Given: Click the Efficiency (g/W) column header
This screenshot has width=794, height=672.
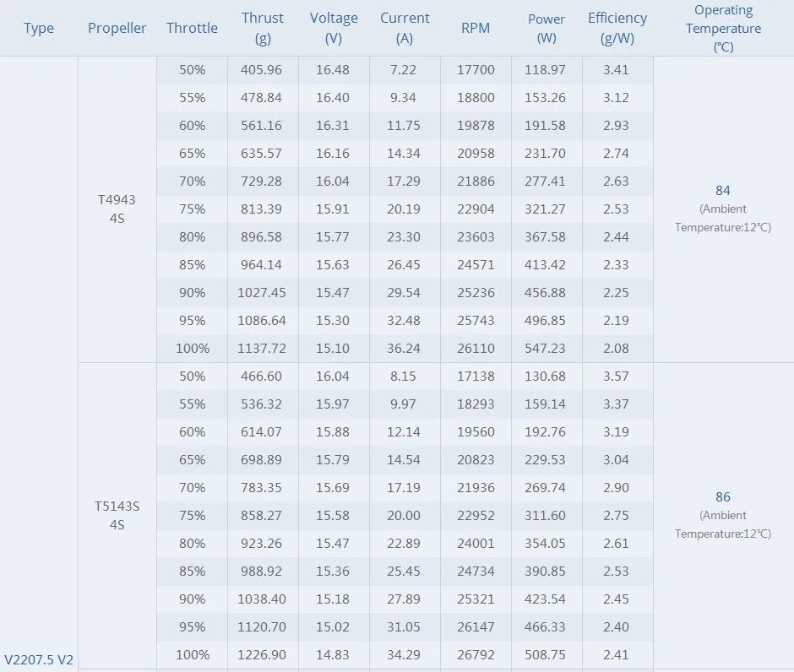Looking at the screenshot, I should coord(617,28).
